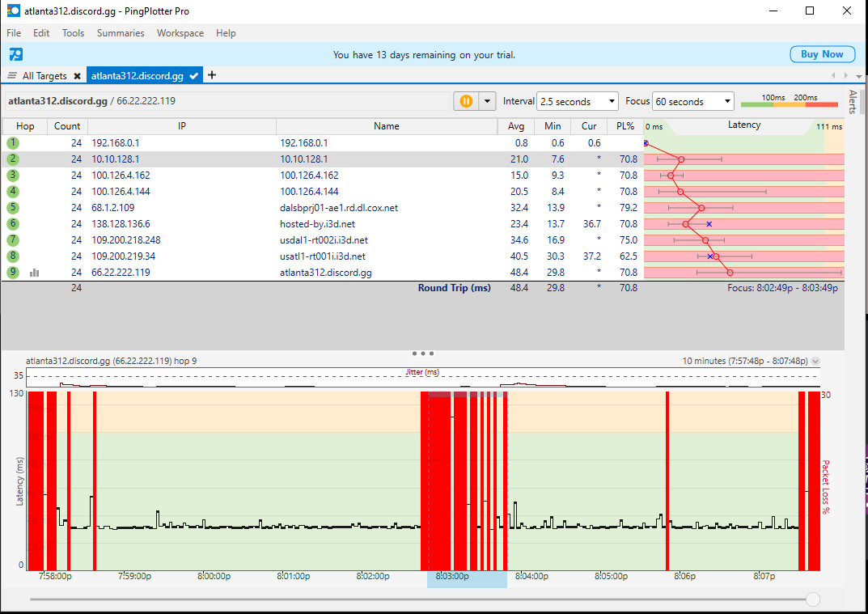
Task: Click the checkmark on the atlanta312.discord.gg tab
Action: tap(194, 76)
